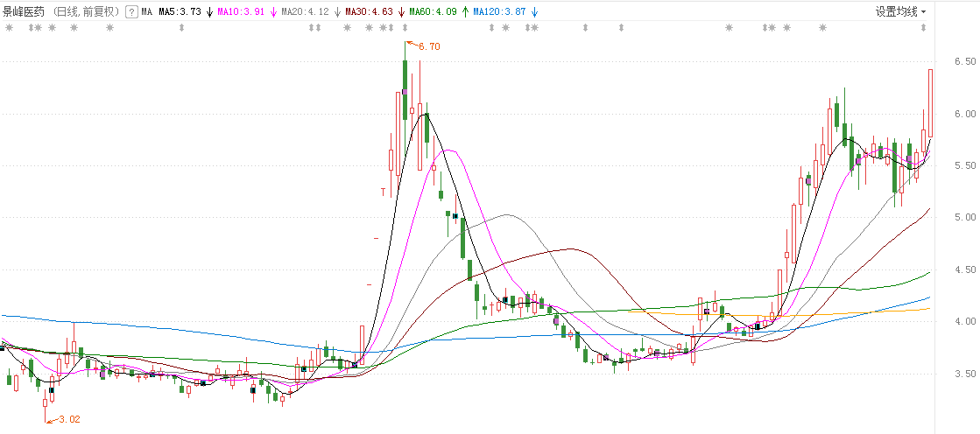The image size is (980, 434).
Task: Select the MA10:3.91 indicator label
Action: 241,12
